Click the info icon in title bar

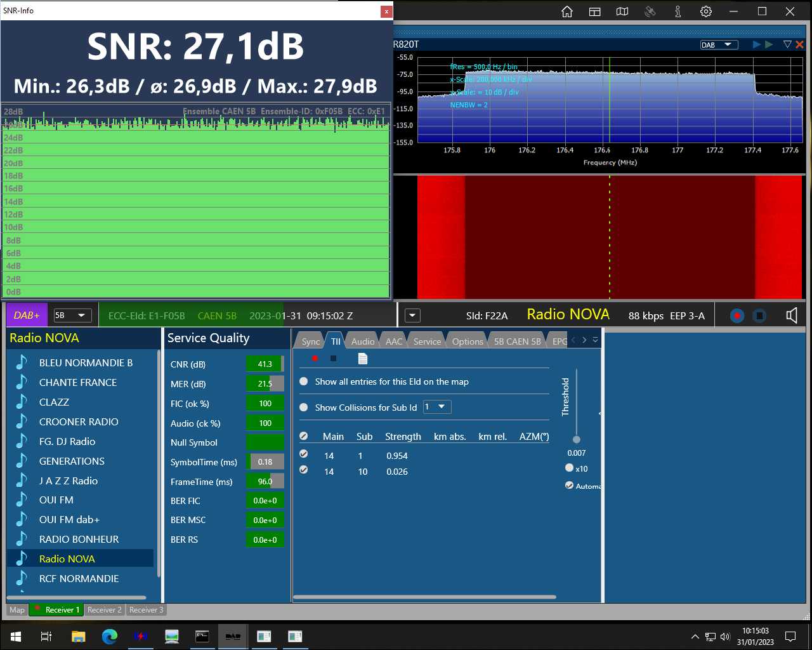[x=678, y=11]
